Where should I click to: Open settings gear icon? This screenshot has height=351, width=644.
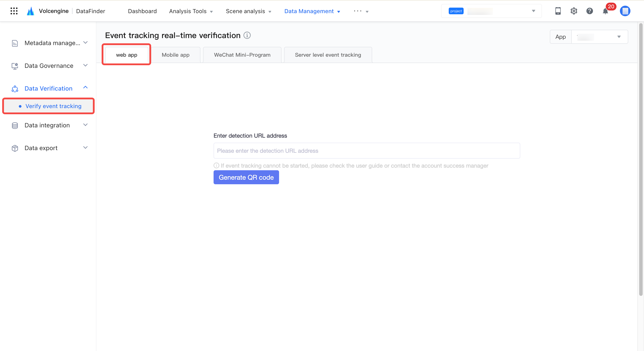574,11
